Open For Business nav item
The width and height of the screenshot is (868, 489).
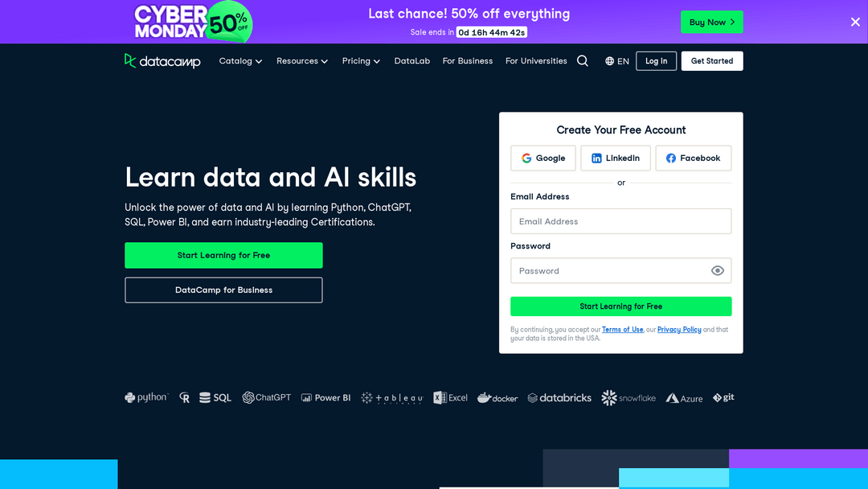coord(467,61)
